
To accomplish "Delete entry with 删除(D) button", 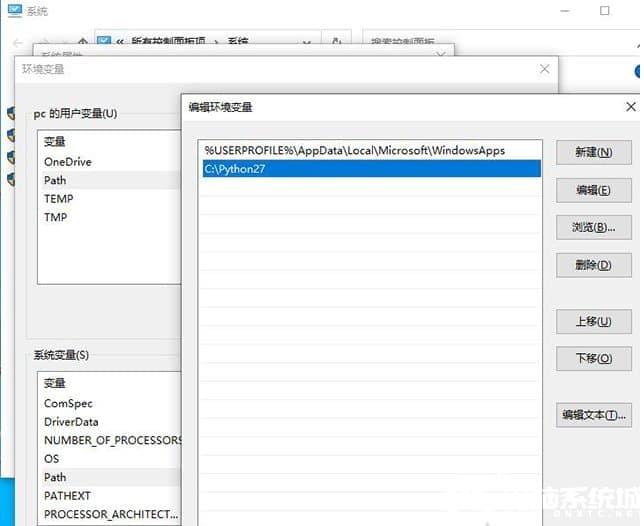I will [x=593, y=265].
